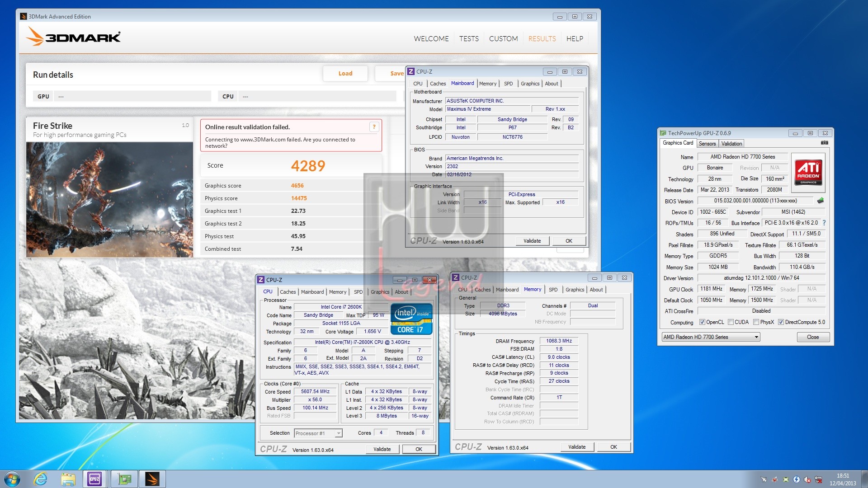
Task: Click Validate in CPU-Z processor window
Action: [x=382, y=449]
